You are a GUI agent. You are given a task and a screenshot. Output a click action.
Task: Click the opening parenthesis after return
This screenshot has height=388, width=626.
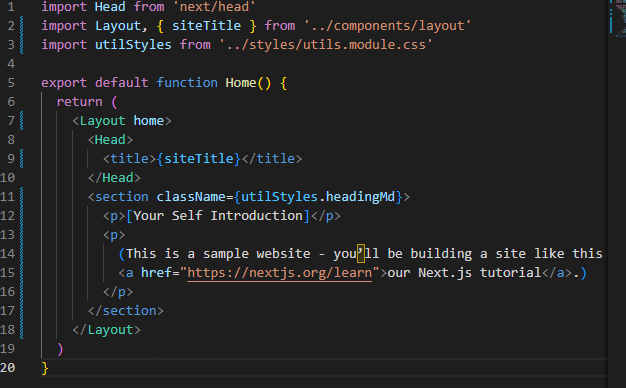(x=114, y=102)
